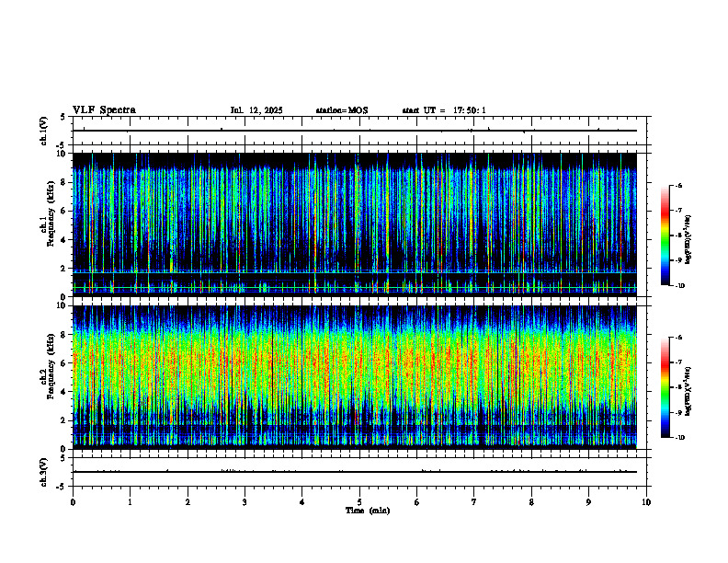Click the ch.2 spectrogram color bar
Viewport: 728px width, 563px height.
[665, 387]
